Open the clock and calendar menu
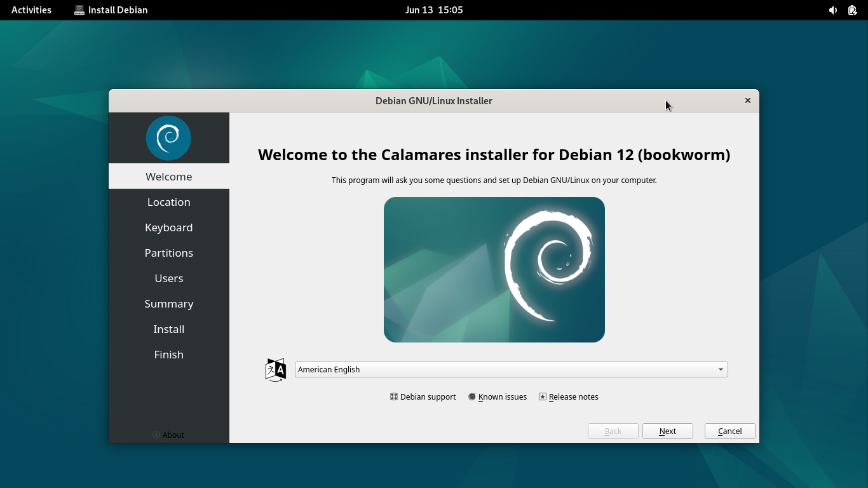Viewport: 868px width, 488px height. click(x=434, y=10)
